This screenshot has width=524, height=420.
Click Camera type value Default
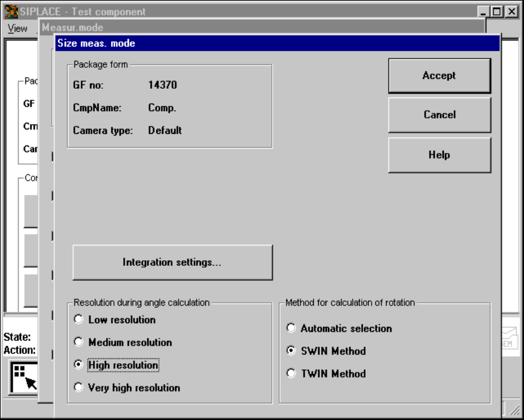tap(165, 130)
